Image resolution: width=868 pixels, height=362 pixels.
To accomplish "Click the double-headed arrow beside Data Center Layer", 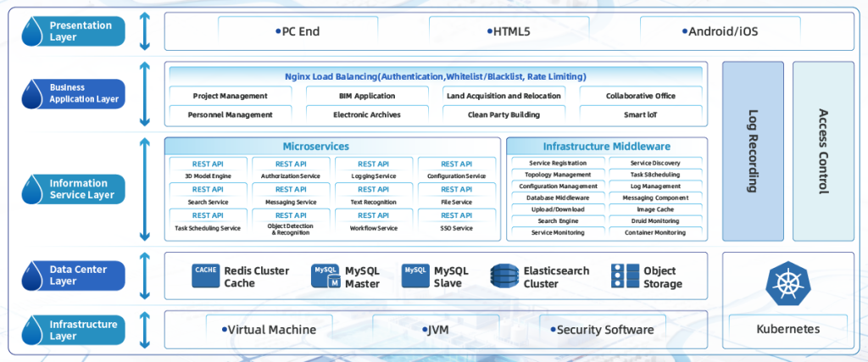I will pos(145,276).
